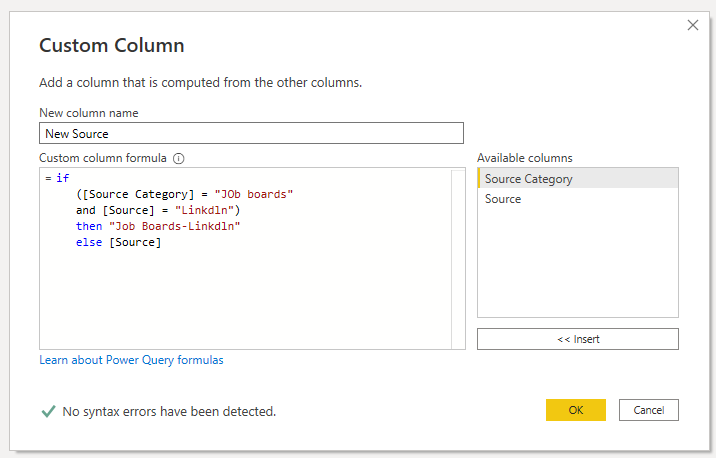
Task: Click the 'and [Source]' formula line
Action: point(158,210)
